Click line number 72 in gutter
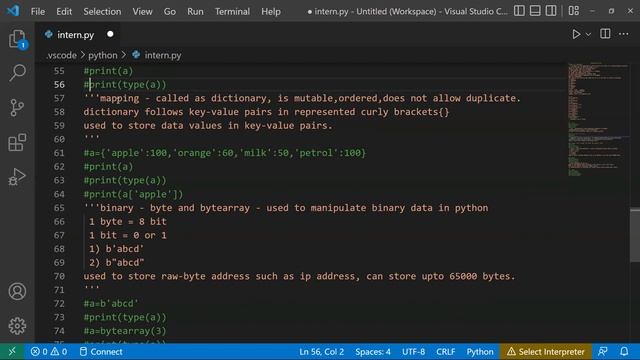This screenshot has height=360, width=640. tap(59, 303)
